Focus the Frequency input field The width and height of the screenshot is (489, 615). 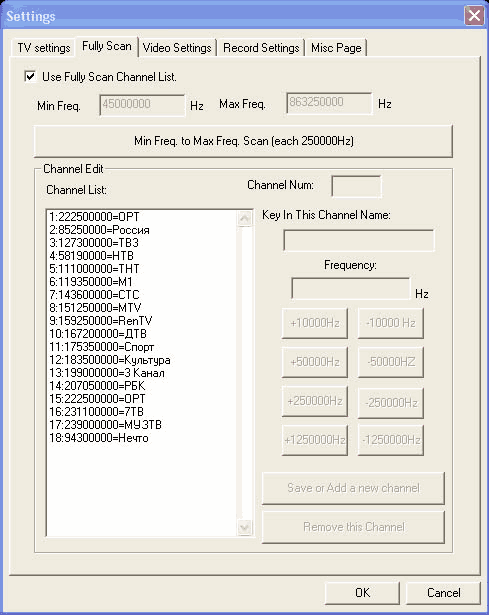pyautogui.click(x=351, y=288)
